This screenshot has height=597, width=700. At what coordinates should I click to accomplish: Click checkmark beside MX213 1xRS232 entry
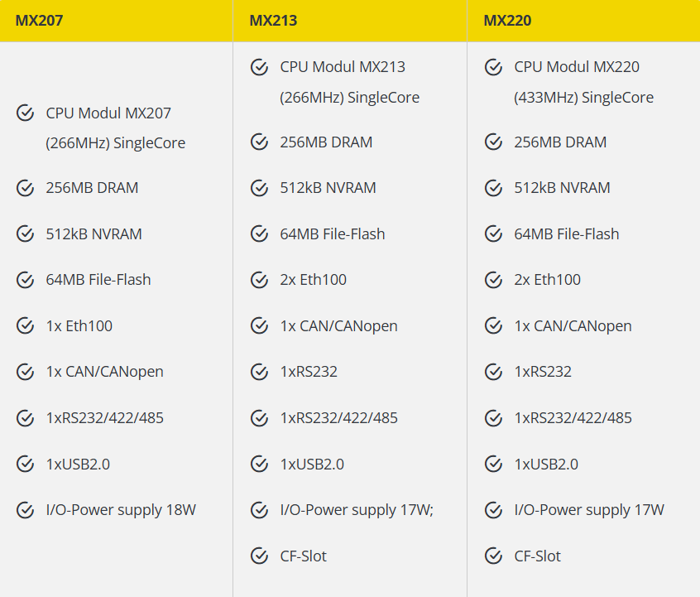point(259,372)
